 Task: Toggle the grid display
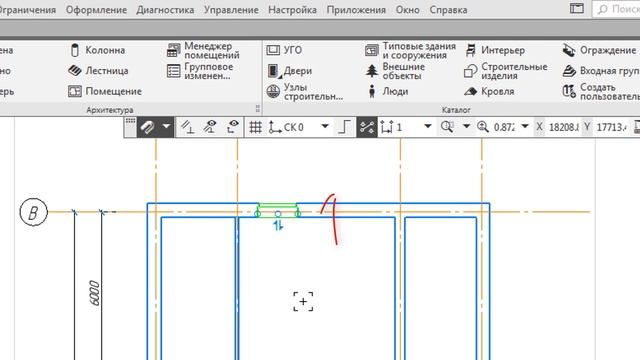(x=256, y=127)
